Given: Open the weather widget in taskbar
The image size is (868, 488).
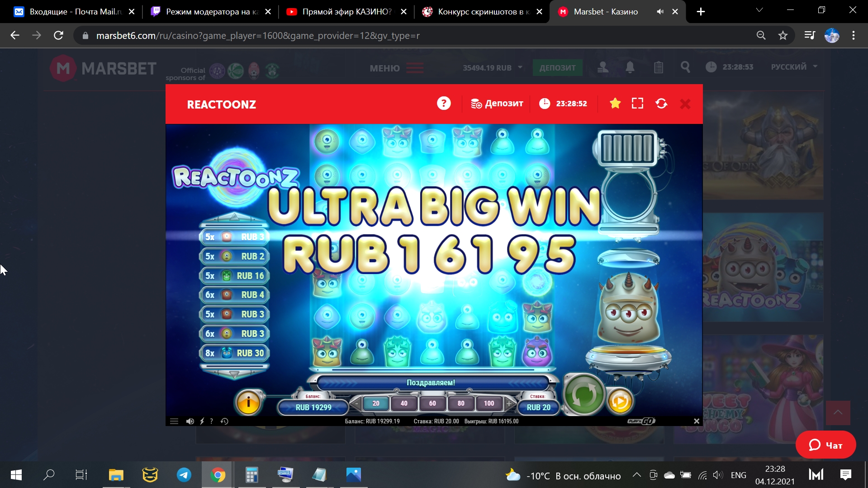Looking at the screenshot, I should [563, 475].
